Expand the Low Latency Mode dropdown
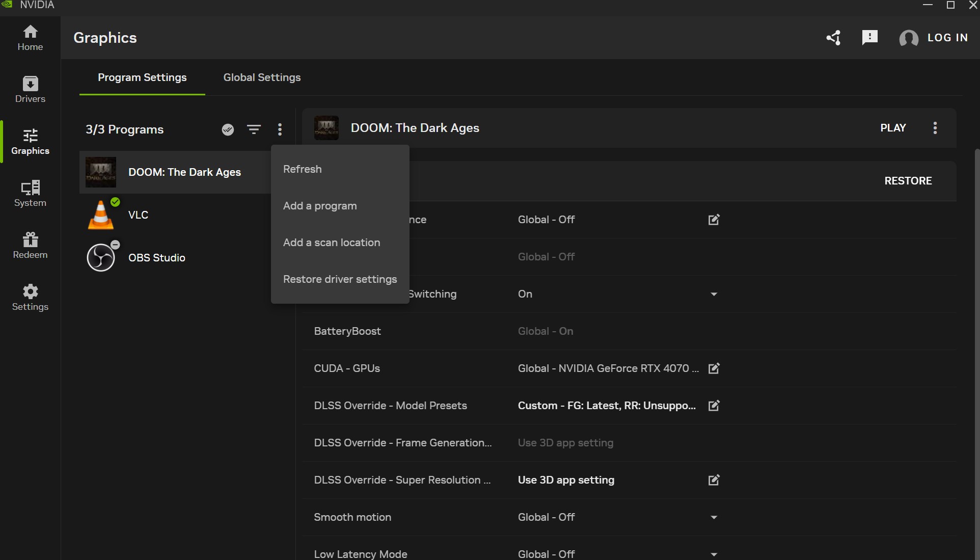Image resolution: width=980 pixels, height=560 pixels. (x=714, y=554)
